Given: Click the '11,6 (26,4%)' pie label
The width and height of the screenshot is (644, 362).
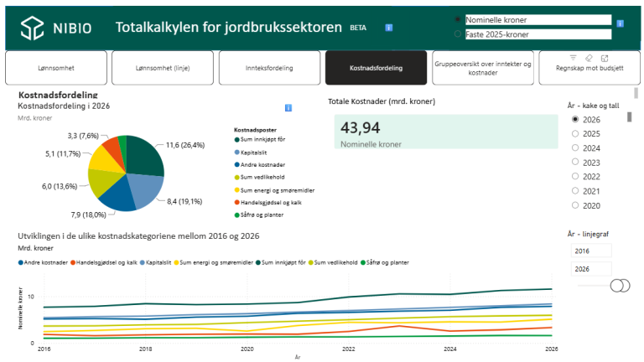Looking at the screenshot, I should [x=184, y=145].
